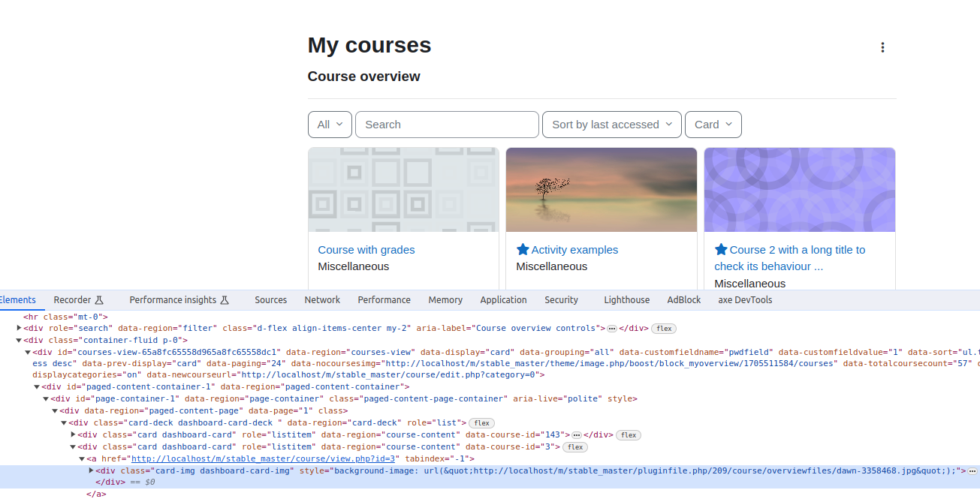The image size is (980, 502).
Task: Collapse the container-fluid p-0 div node
Action: coord(19,340)
